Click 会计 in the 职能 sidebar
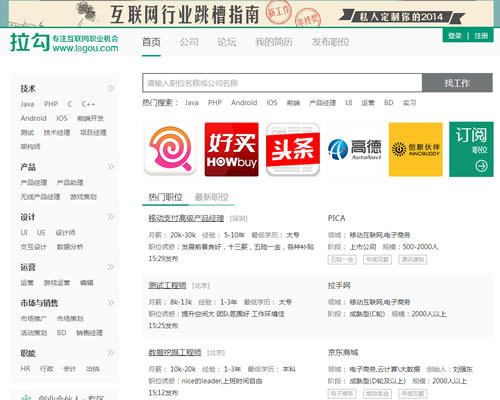Viewport: 500px width, 400px height. pos(70,369)
